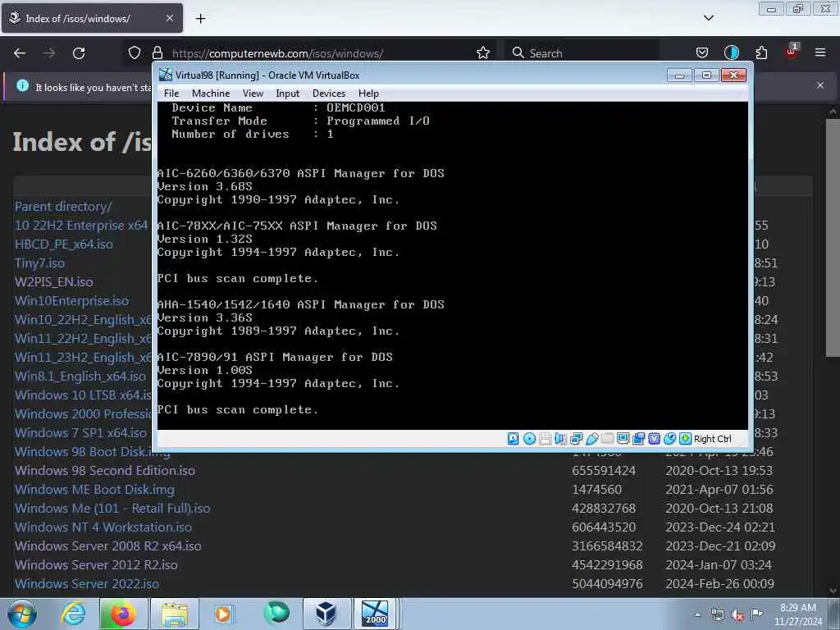This screenshot has height=630, width=840.
Task: Open Windows Server 2012 R2.iso link
Action: [x=96, y=564]
